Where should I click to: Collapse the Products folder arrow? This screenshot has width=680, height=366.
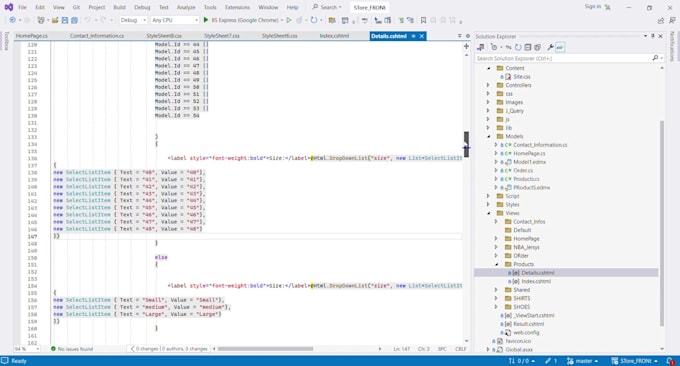tap(496, 264)
